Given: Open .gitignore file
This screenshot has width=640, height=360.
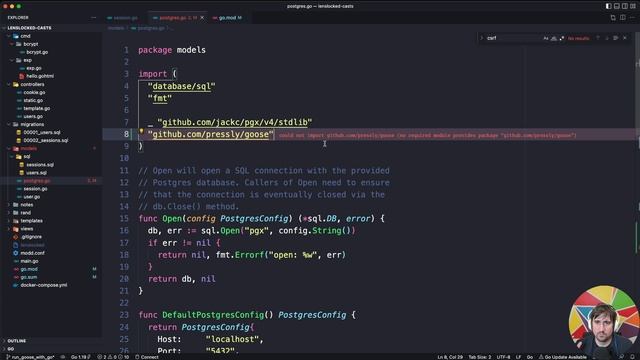Looking at the screenshot, I should (x=31, y=237).
